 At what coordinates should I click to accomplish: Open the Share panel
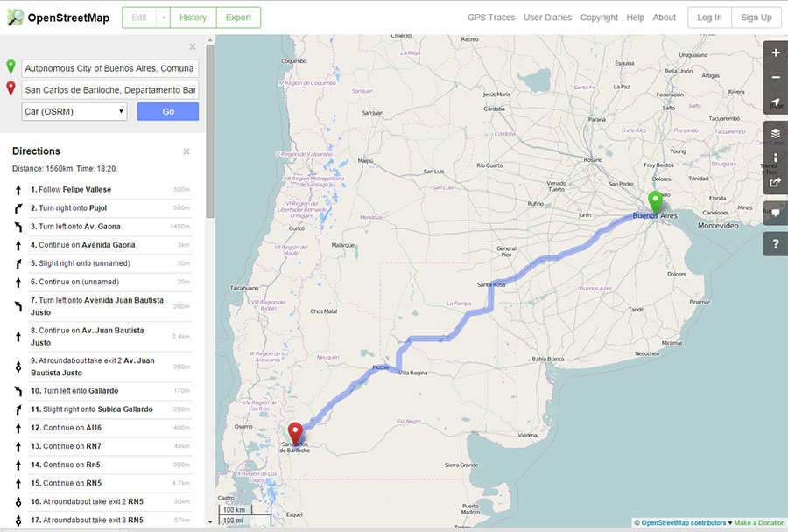coord(776,182)
